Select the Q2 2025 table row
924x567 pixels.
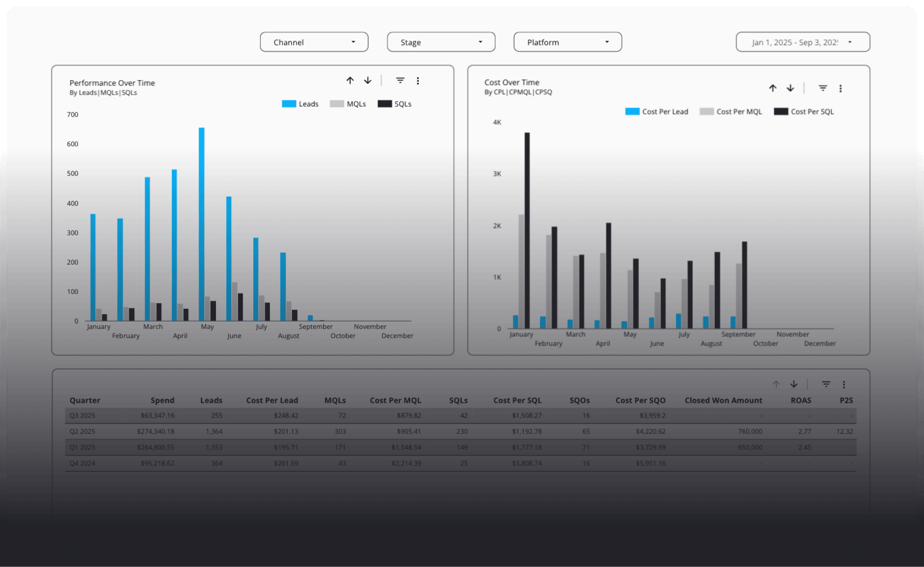click(x=82, y=431)
